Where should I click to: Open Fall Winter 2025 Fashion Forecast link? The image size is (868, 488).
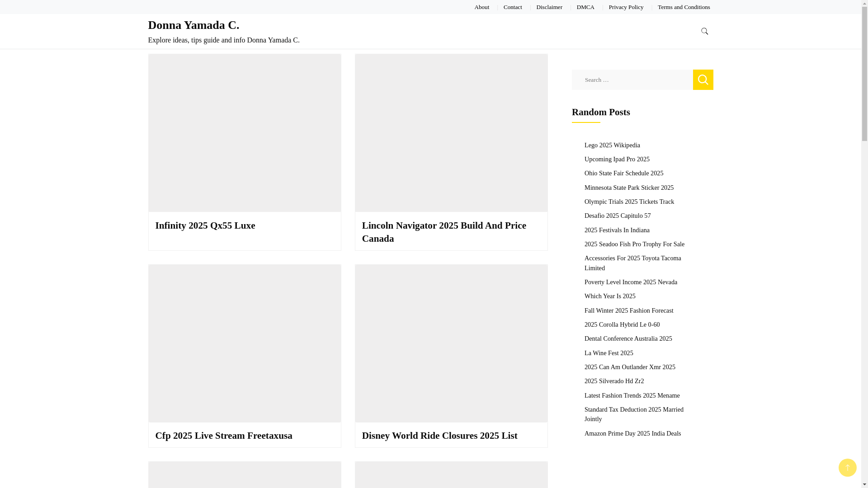(629, 310)
